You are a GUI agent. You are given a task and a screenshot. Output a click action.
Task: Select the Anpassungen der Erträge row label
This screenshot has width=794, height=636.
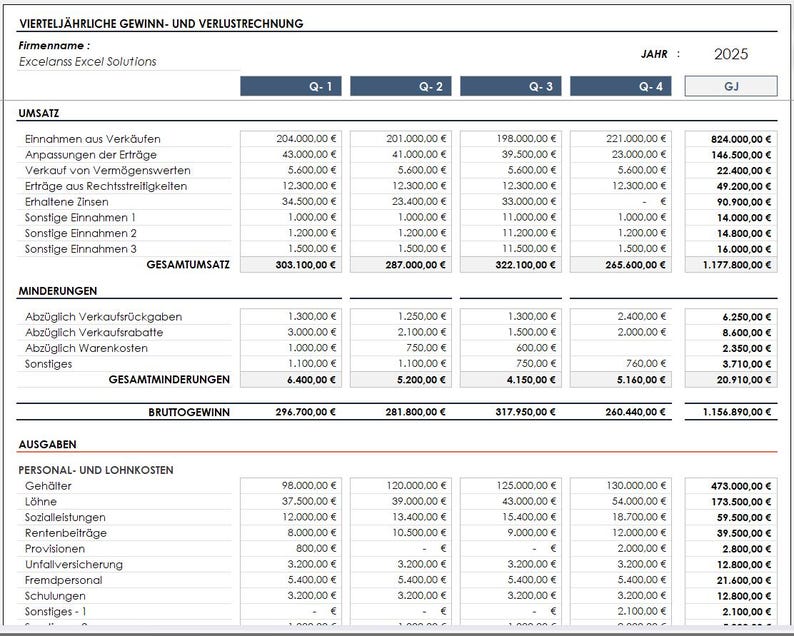click(91, 155)
